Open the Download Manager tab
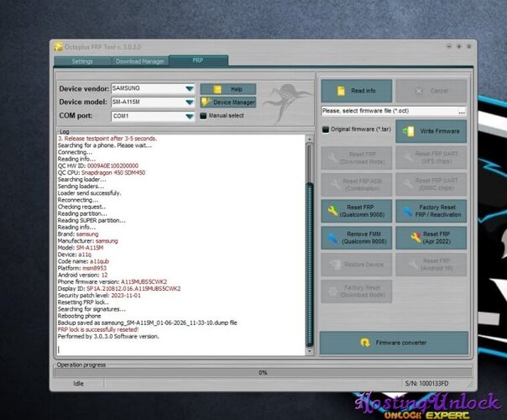Screen dimensions: 507x420 140,61
